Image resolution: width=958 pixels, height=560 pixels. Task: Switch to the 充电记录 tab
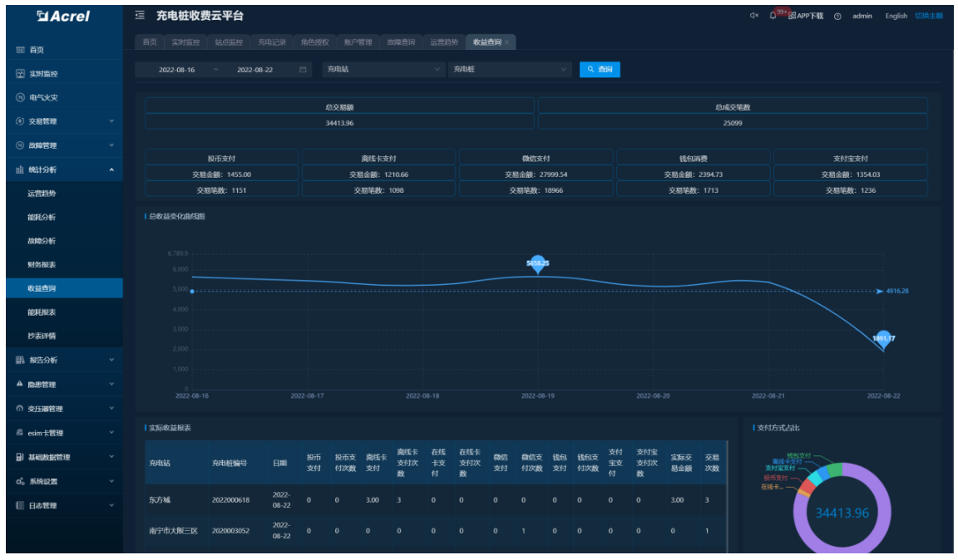click(x=271, y=42)
